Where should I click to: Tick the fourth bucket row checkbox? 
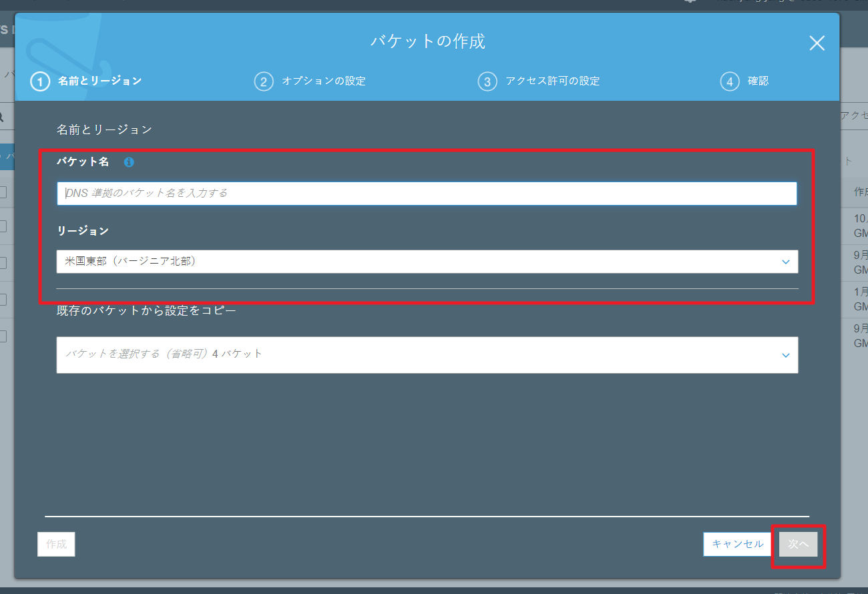pos(3,336)
